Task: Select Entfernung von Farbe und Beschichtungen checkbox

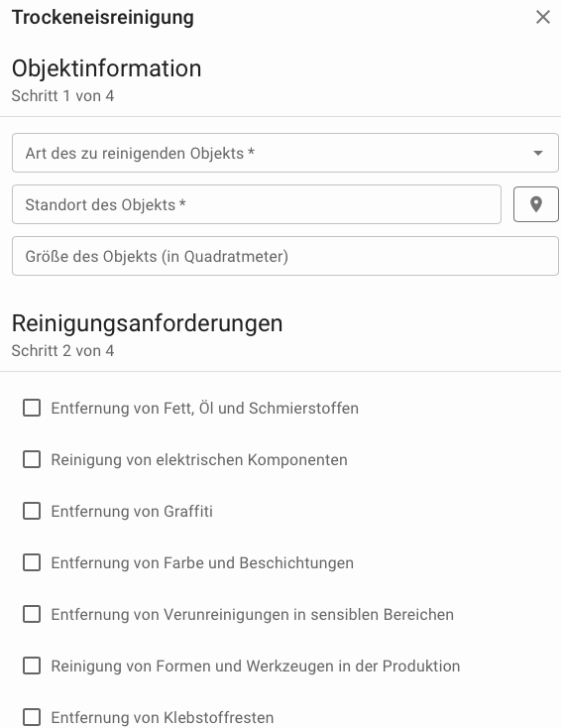Action: pos(32,562)
